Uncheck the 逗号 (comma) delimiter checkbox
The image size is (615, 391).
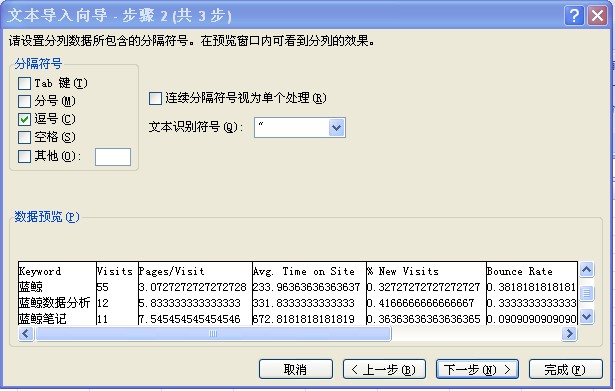(24, 119)
